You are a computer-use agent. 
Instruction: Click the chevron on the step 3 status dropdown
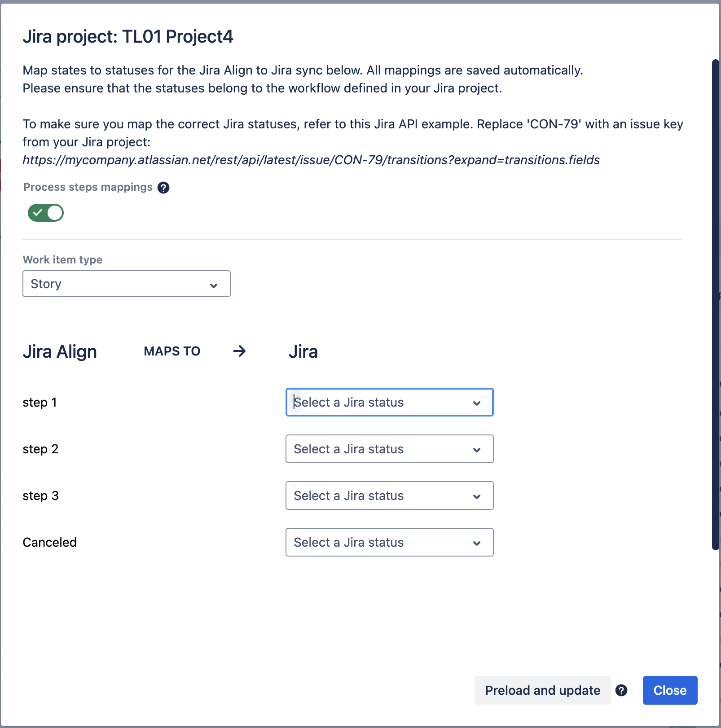[477, 496]
